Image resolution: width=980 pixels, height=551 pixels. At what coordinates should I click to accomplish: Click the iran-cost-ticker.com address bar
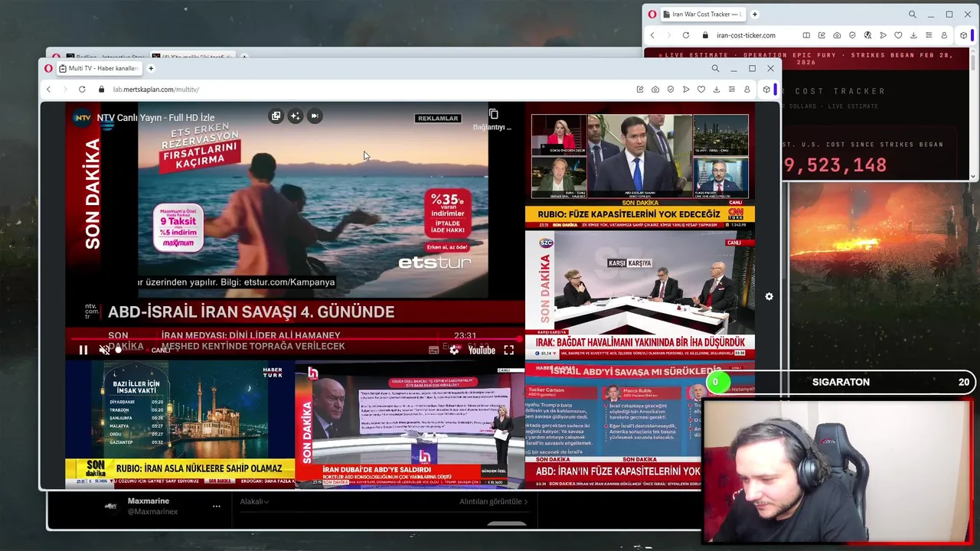click(746, 35)
